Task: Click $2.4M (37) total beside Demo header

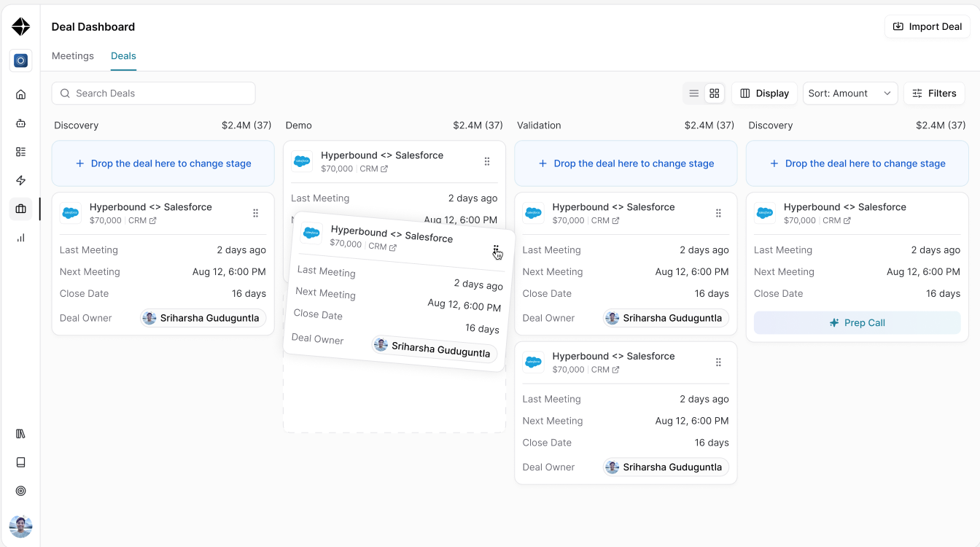Action: [478, 125]
